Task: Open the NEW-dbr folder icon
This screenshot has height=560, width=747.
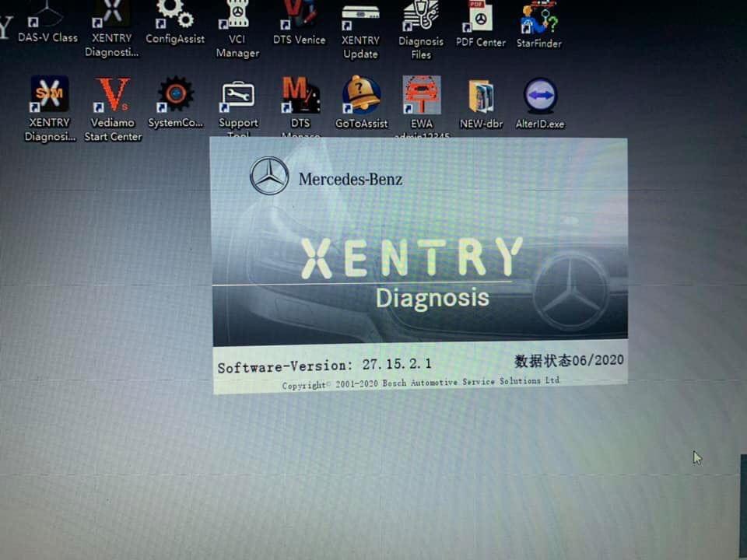Action: (481, 104)
